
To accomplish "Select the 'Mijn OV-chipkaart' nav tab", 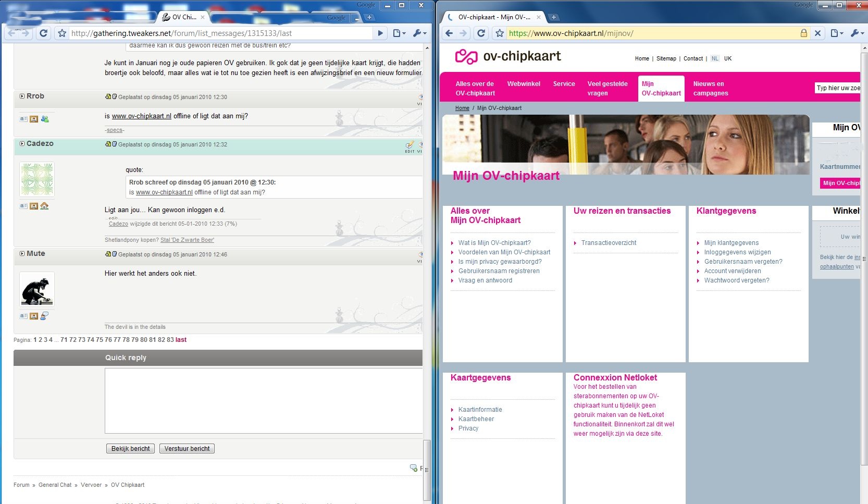I will tap(661, 89).
